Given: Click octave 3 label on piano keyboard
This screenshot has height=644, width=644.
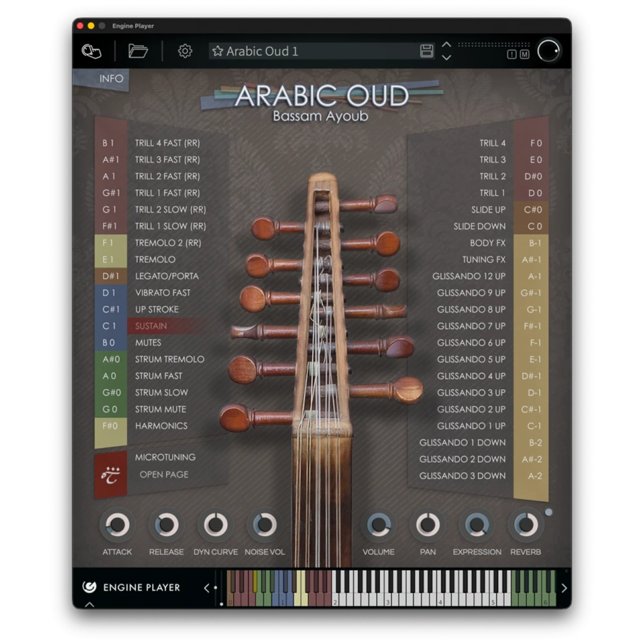Looking at the screenshot, I should (387, 603).
